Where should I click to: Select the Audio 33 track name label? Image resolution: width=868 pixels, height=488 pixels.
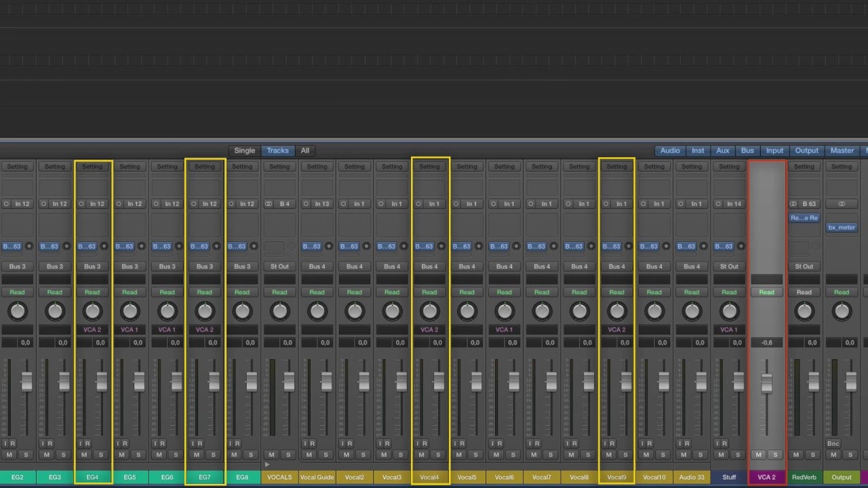[692, 477]
